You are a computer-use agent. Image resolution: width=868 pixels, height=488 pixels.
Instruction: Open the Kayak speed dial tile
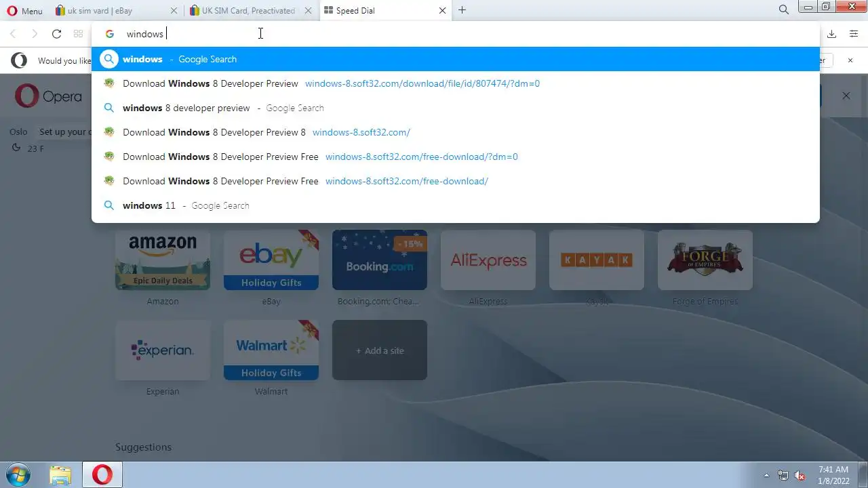[x=597, y=260]
